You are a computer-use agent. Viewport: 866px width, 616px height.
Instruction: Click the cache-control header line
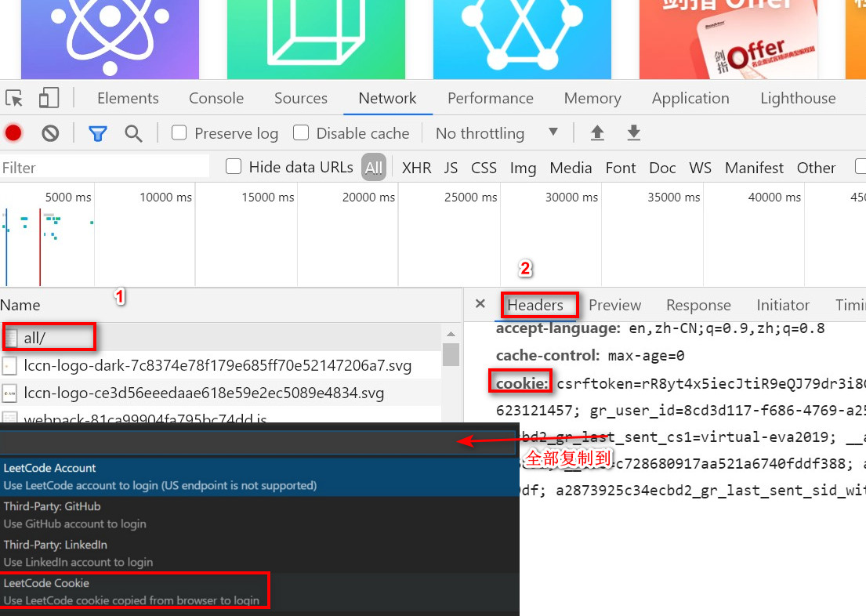590,355
